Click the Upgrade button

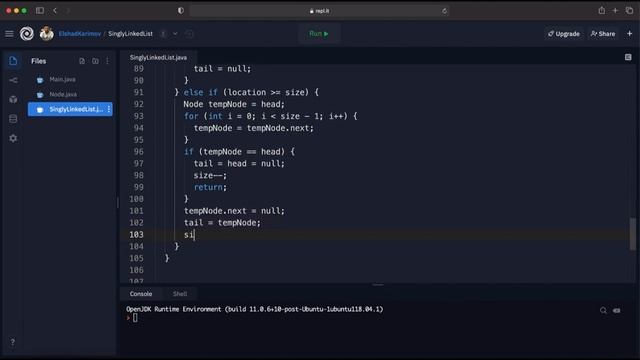(564, 34)
